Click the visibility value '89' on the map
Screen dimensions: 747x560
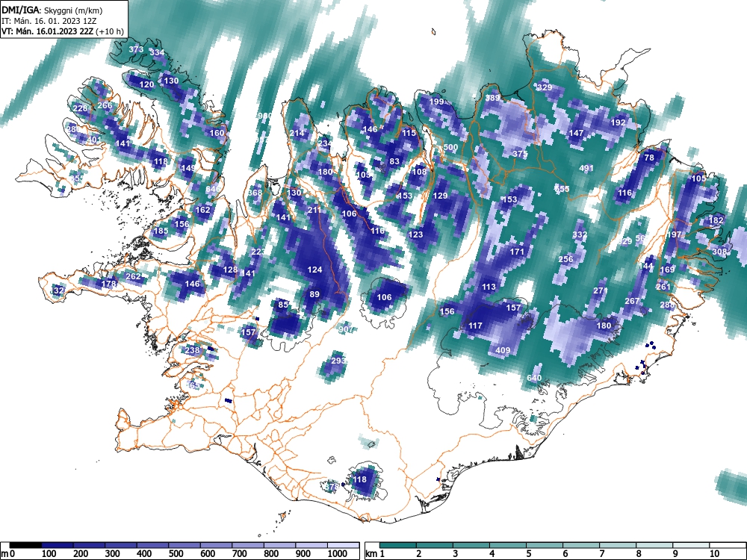click(x=314, y=295)
